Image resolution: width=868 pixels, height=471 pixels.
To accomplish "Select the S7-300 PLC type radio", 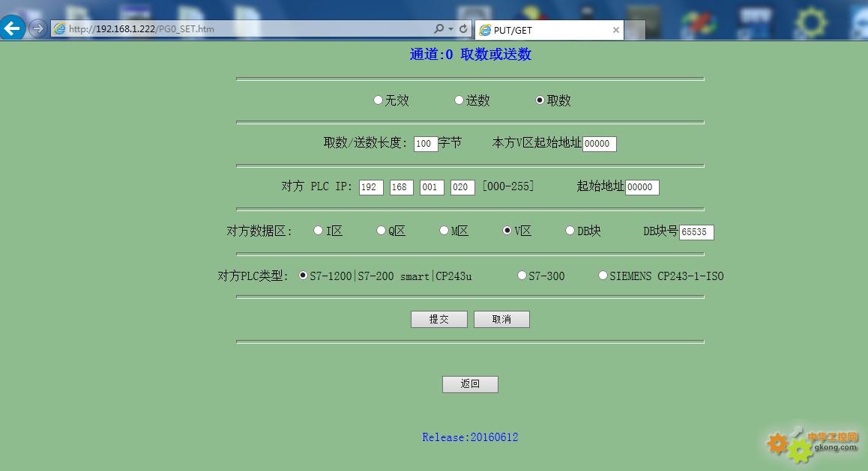I will click(x=522, y=276).
